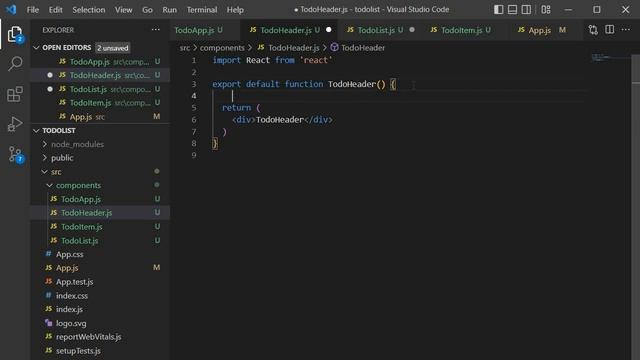The height and width of the screenshot is (360, 640).
Task: Open reportWebVitals.js in file tree
Action: point(100,337)
